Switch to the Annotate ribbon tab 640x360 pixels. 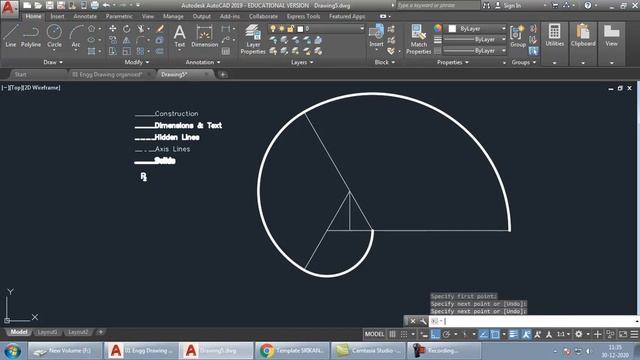[85, 16]
